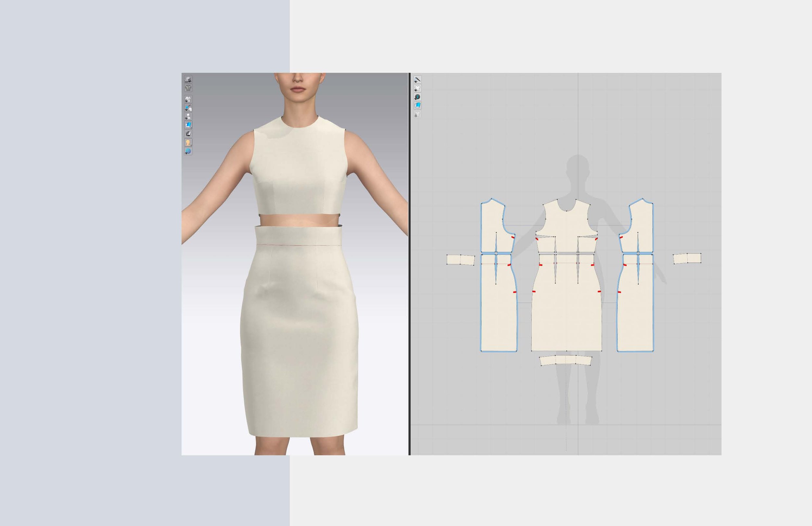Viewport: 812px width, 526px height.
Task: Click the gray fabric surface icon in 3D toolbar
Action: point(188,134)
